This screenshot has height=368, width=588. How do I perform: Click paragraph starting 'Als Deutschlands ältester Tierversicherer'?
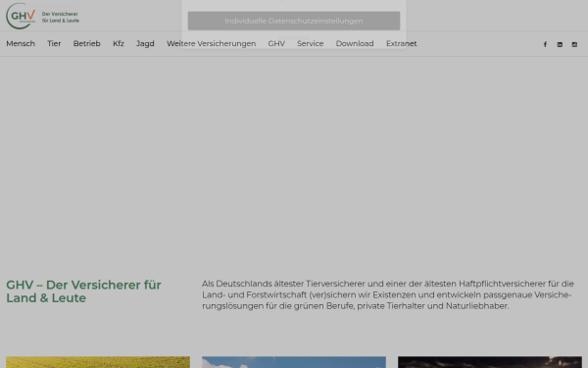pyautogui.click(x=388, y=294)
